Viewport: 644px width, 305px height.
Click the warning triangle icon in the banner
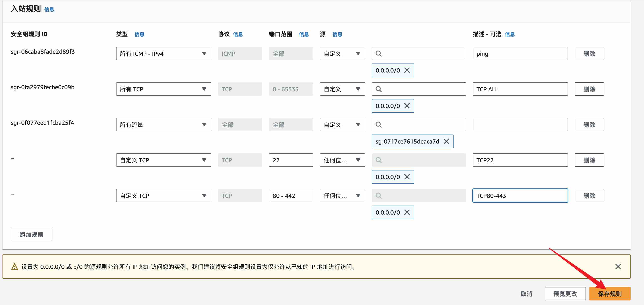pyautogui.click(x=15, y=267)
